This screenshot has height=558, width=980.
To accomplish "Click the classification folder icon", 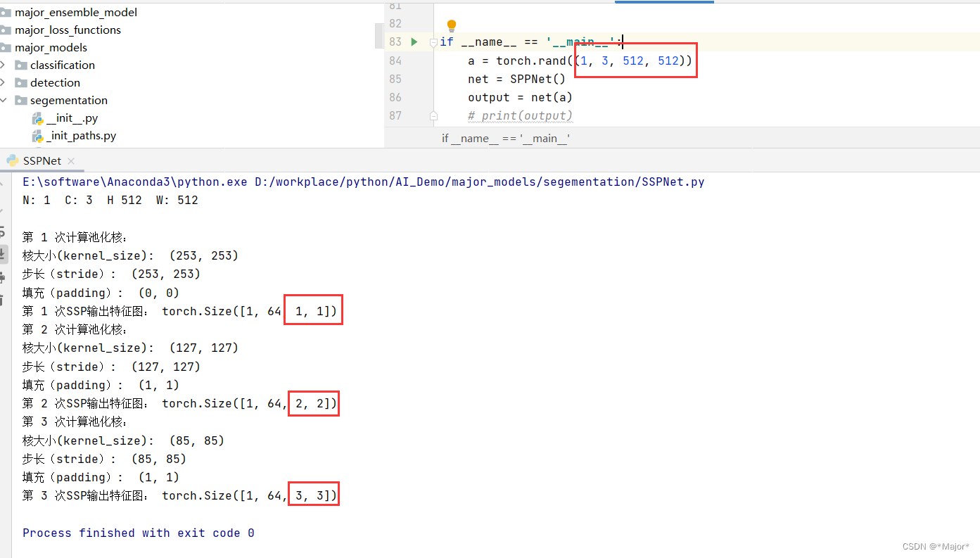I will point(20,65).
